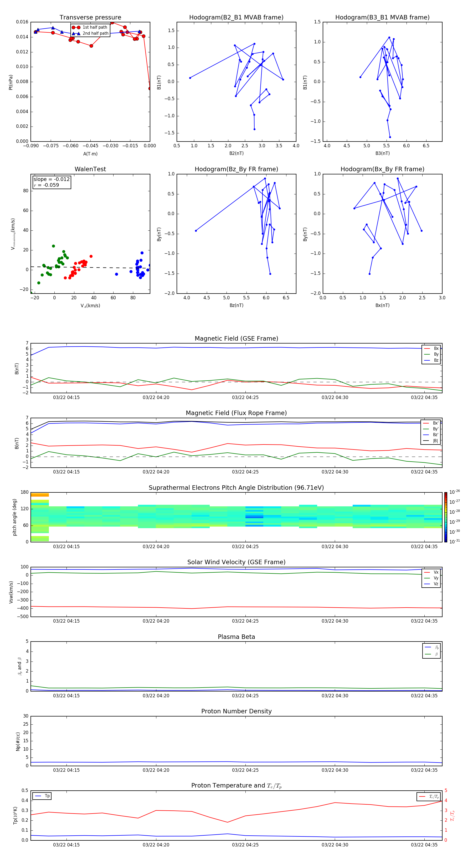Click the 'Hodogram(Bx_By FR frame)' title
The height and width of the screenshot is (868, 473).
[382, 169]
